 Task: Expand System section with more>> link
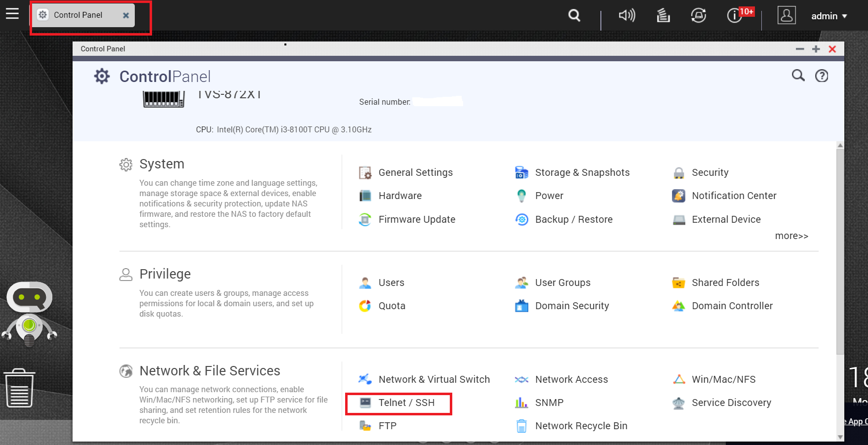point(791,236)
